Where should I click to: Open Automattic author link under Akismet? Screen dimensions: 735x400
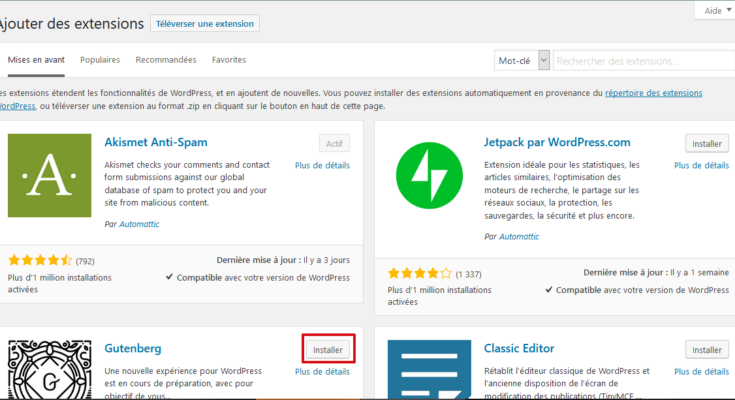139,224
